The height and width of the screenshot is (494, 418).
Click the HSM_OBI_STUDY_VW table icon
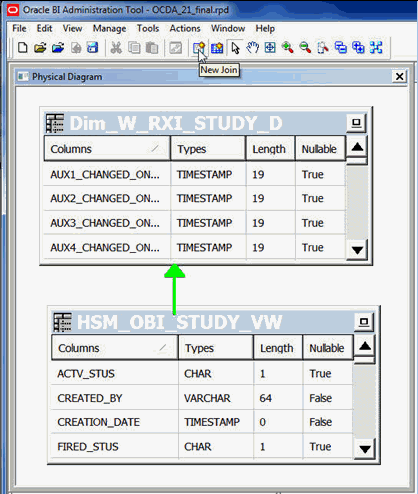click(x=63, y=322)
